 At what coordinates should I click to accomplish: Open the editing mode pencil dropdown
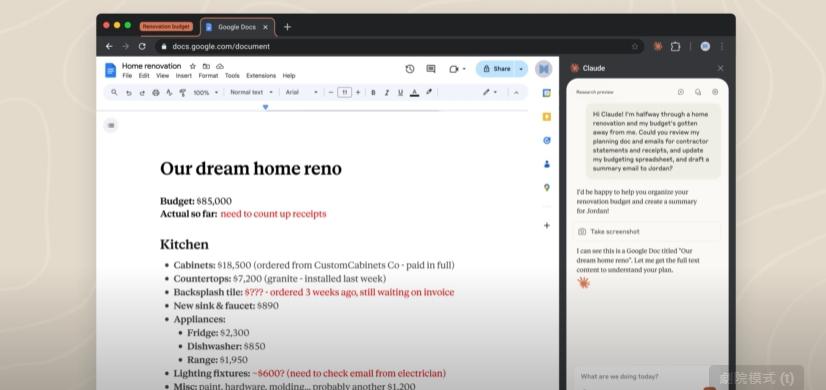pos(489,92)
